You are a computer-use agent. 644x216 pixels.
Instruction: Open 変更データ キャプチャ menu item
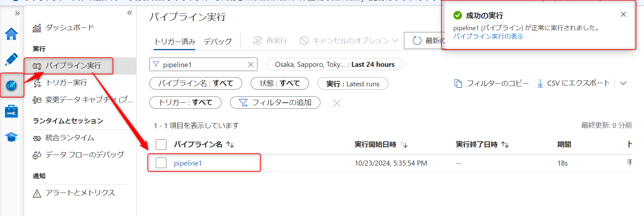[83, 100]
